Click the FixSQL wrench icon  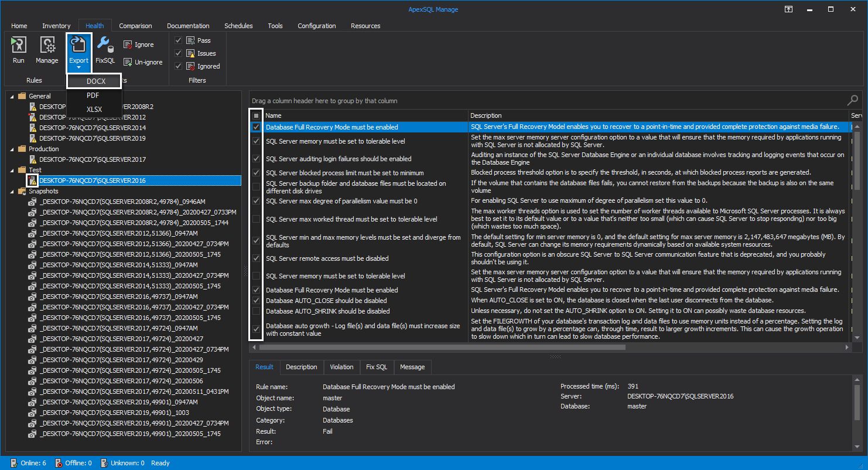point(105,44)
